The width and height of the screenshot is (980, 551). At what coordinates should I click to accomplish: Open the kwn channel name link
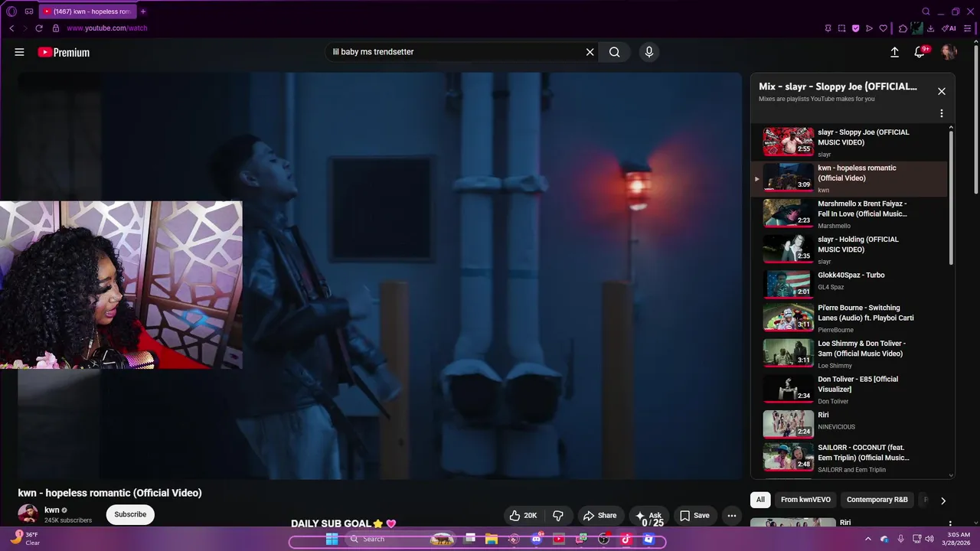point(52,510)
